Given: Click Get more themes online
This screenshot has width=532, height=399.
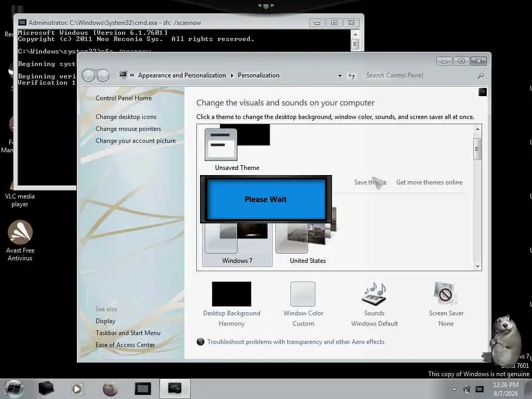Looking at the screenshot, I should [x=429, y=182].
